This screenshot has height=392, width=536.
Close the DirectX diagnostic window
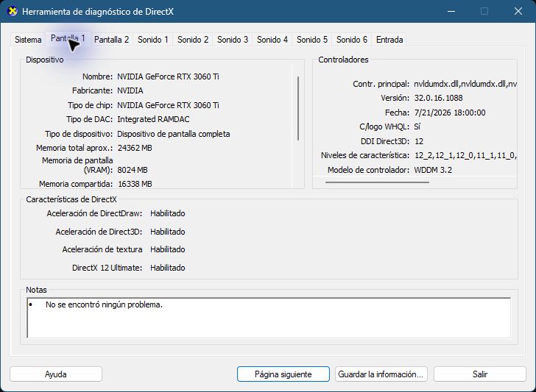[x=518, y=11]
